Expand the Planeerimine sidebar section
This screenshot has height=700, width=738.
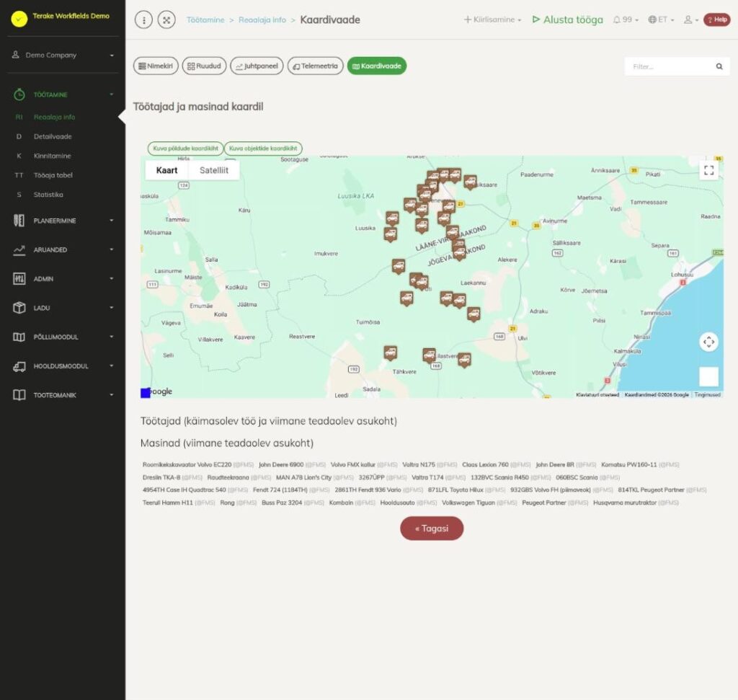pyautogui.click(x=63, y=221)
